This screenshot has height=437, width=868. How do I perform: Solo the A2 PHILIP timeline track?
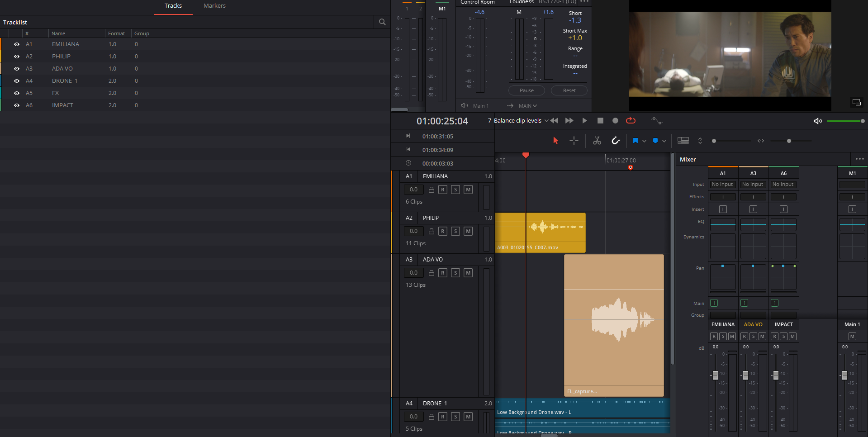[x=455, y=231]
